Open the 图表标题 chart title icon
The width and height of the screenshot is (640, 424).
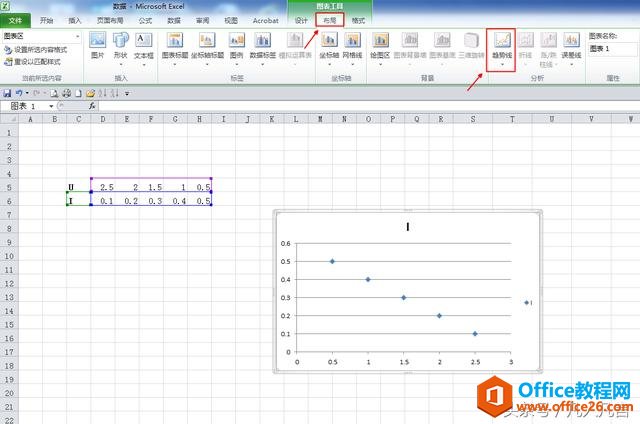click(x=175, y=40)
